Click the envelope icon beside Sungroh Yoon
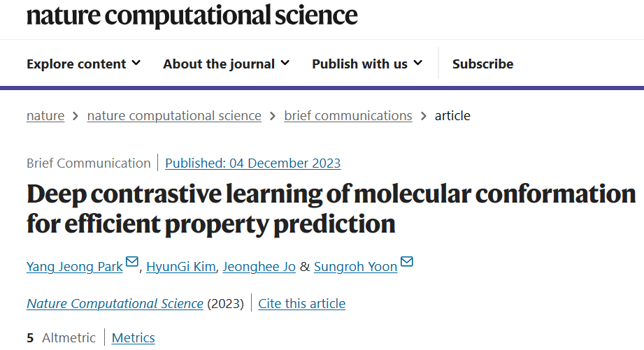The height and width of the screenshot is (350, 644). [x=406, y=261]
